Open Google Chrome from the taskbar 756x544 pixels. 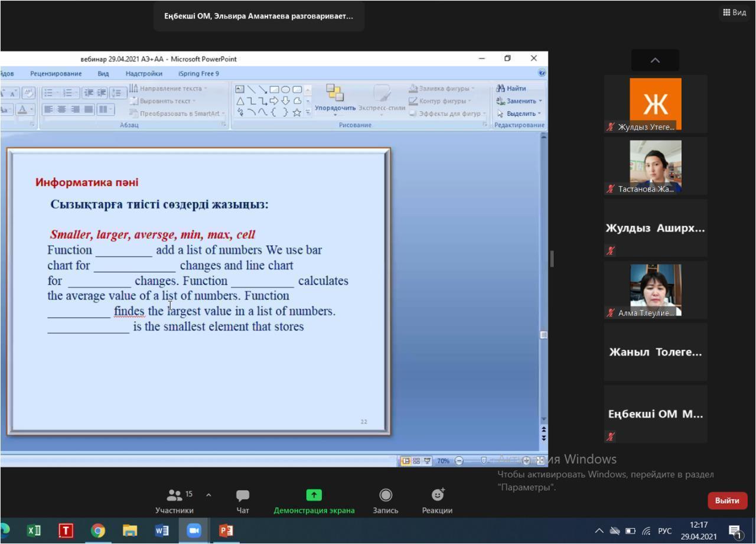(97, 531)
